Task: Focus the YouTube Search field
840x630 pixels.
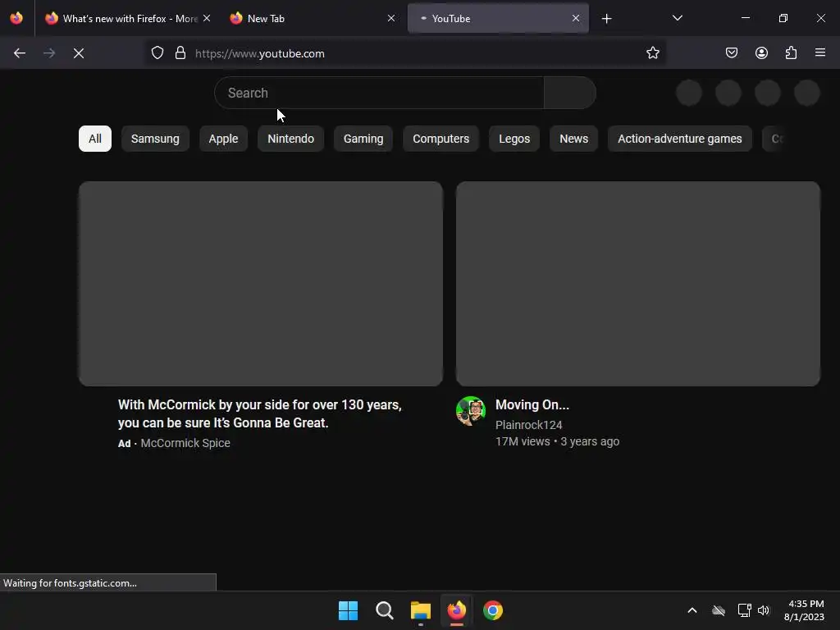Action: tap(379, 93)
